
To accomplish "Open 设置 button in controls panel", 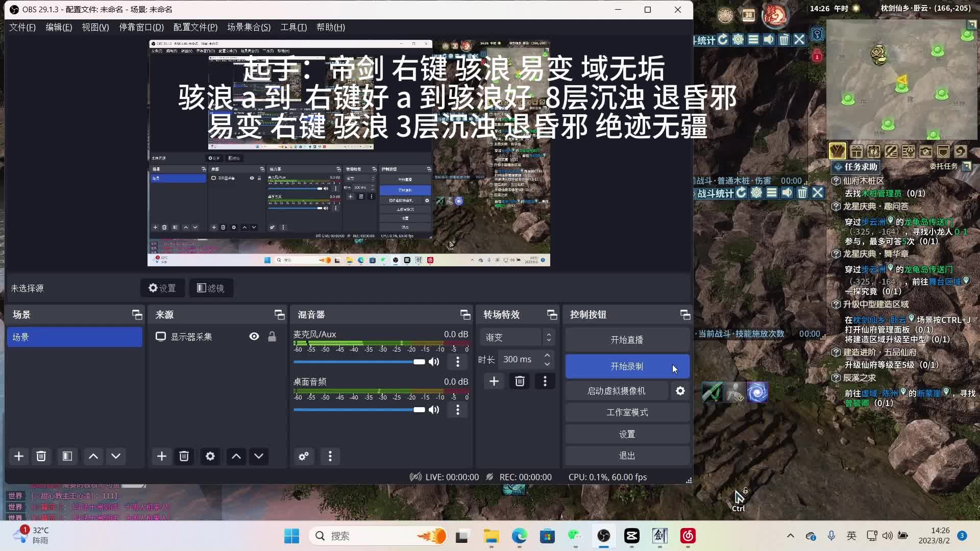I will point(627,434).
